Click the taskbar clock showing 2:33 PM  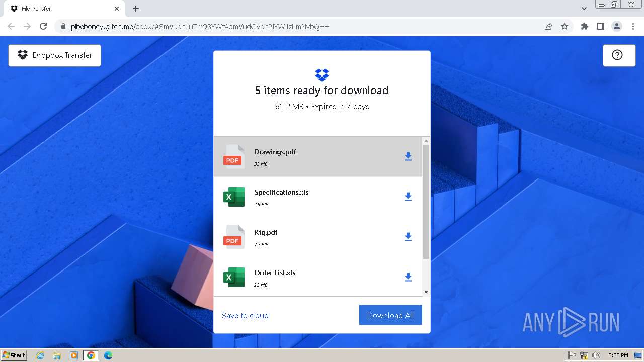pyautogui.click(x=618, y=355)
